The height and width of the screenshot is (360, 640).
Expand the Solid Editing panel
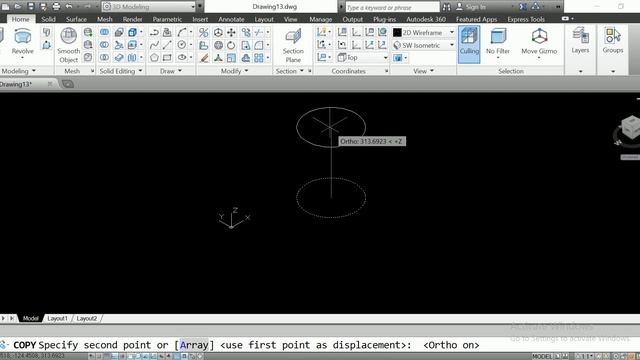pos(121,71)
